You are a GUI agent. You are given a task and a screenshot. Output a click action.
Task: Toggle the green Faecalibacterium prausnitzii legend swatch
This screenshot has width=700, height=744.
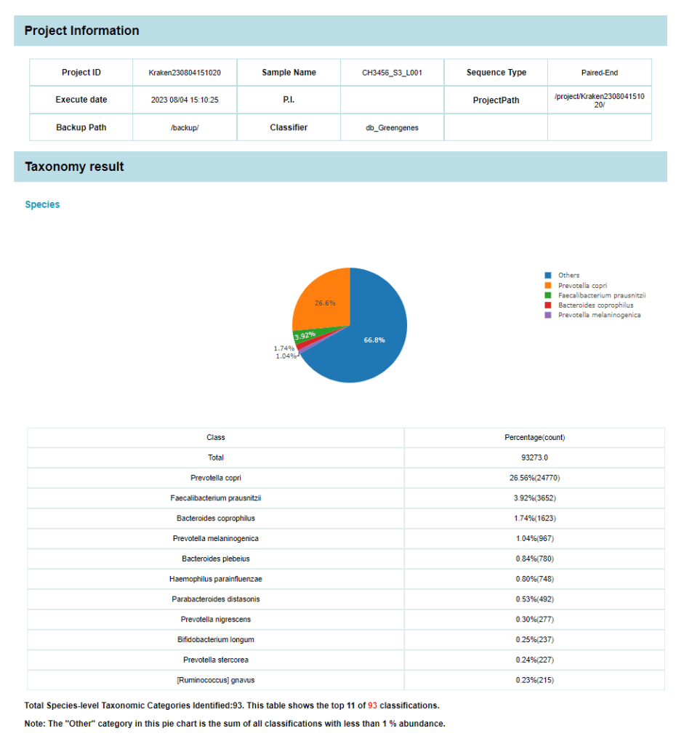click(x=548, y=295)
